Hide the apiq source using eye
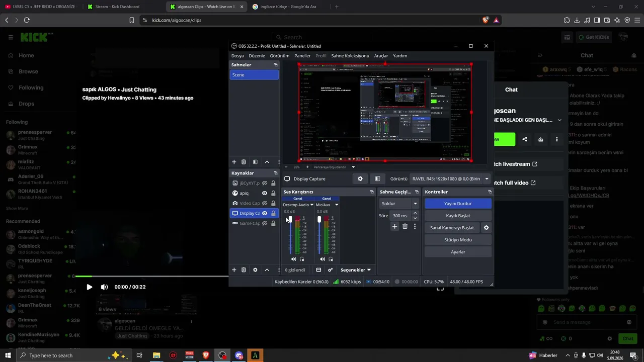The image size is (644, 362). [x=265, y=193]
